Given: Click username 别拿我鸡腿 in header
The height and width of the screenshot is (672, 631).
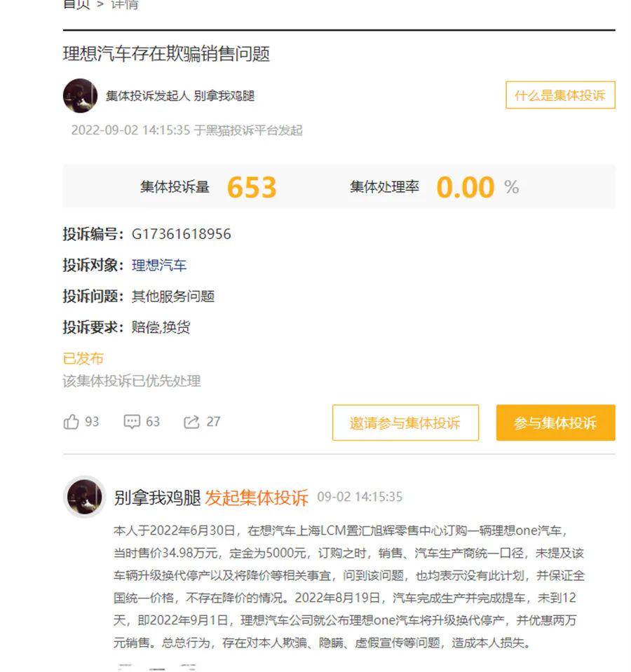Looking at the screenshot, I should [x=224, y=95].
